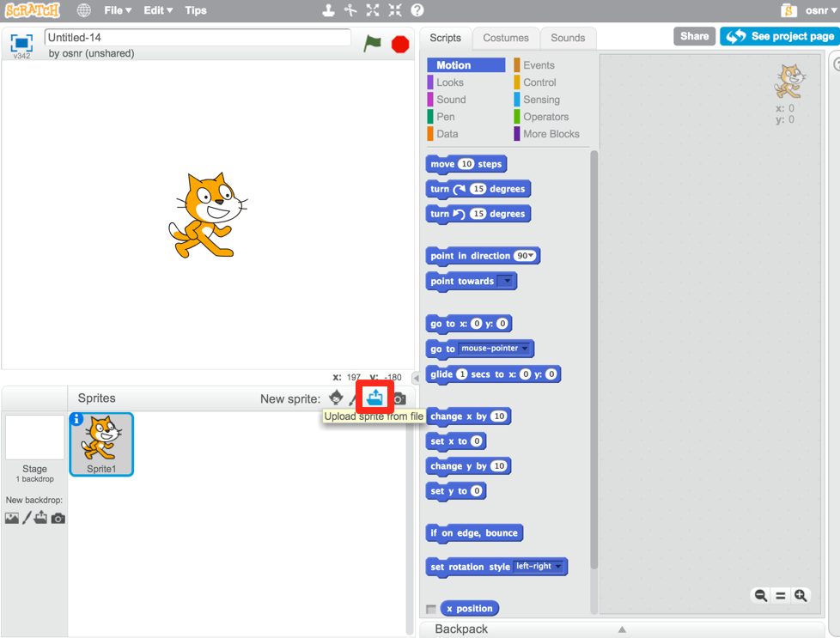Click the set y to 0 block
The image size is (840, 638).
point(456,491)
